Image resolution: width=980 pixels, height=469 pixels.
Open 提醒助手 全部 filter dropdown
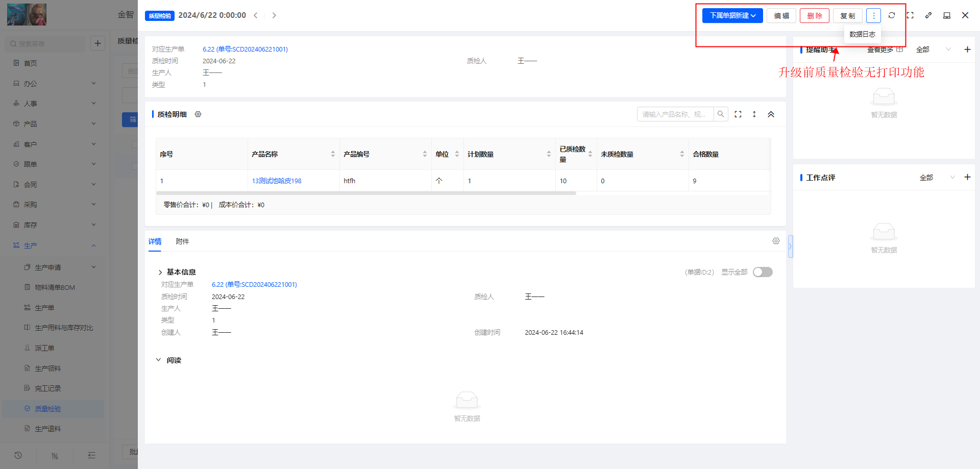(934, 50)
